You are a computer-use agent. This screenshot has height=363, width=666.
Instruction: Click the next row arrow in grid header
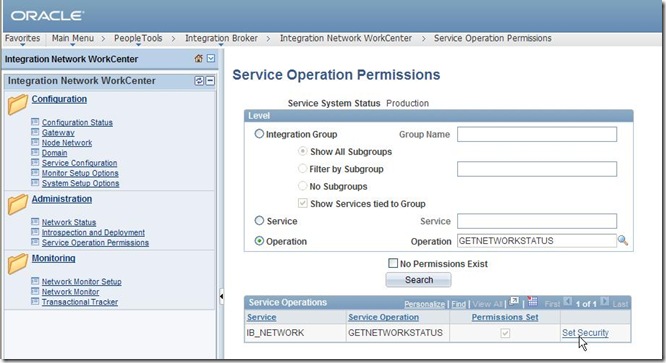click(605, 302)
